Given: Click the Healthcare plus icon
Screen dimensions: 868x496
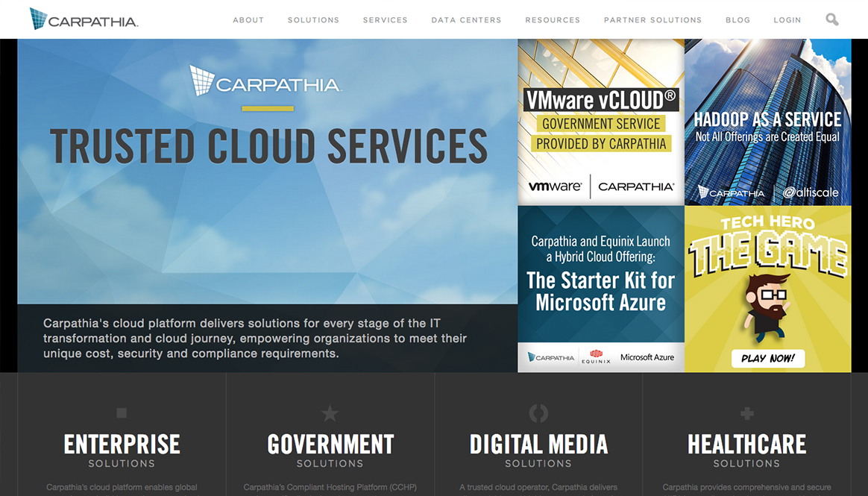Looking at the screenshot, I should pyautogui.click(x=746, y=413).
